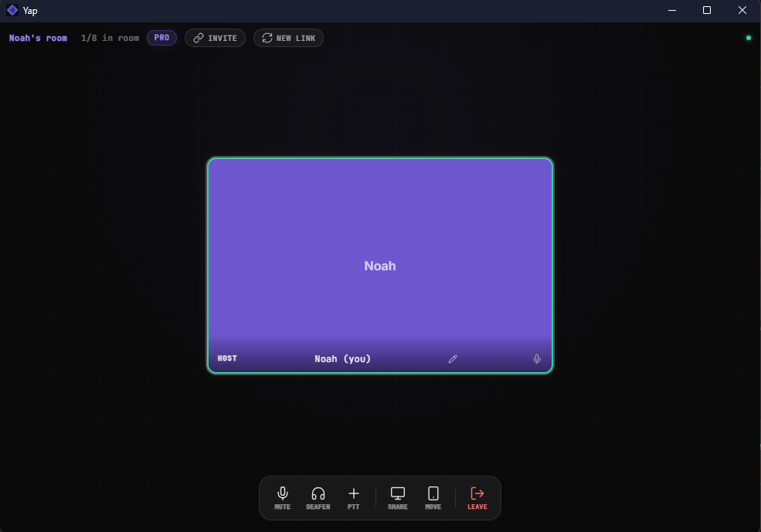761x532 pixels.
Task: Click the Move phone icon
Action: pos(433,497)
